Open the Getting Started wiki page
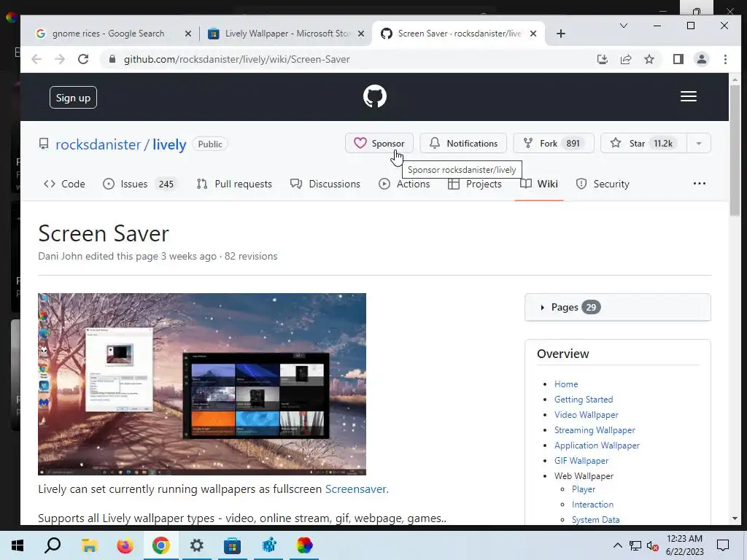Screen dimensions: 747x560 pos(584,400)
